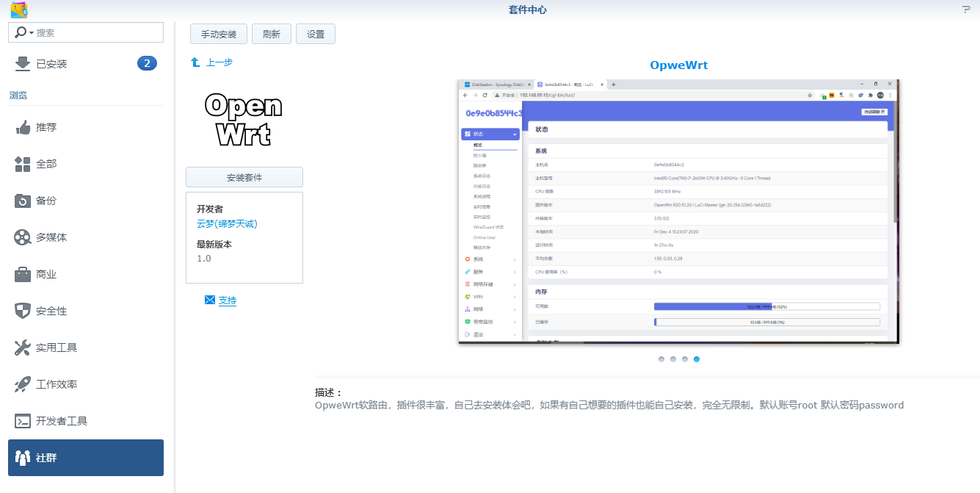Open the 备份 (Backup) category icon
Screen dimensions: 980x493
[22, 201]
